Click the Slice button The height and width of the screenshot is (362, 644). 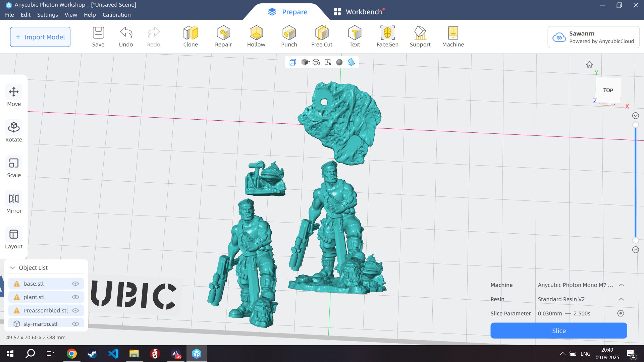(558, 330)
